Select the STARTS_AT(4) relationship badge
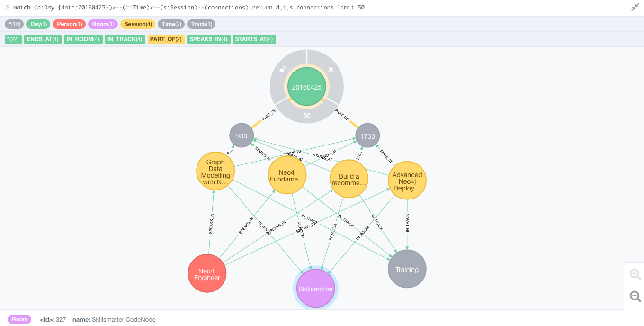Viewport: 644px width, 326px height. click(x=254, y=39)
